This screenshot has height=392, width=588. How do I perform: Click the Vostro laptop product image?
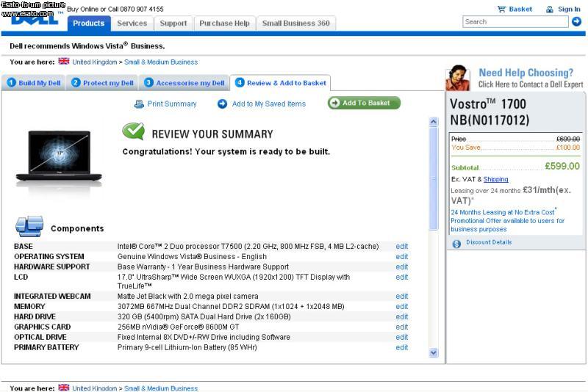[x=59, y=157]
